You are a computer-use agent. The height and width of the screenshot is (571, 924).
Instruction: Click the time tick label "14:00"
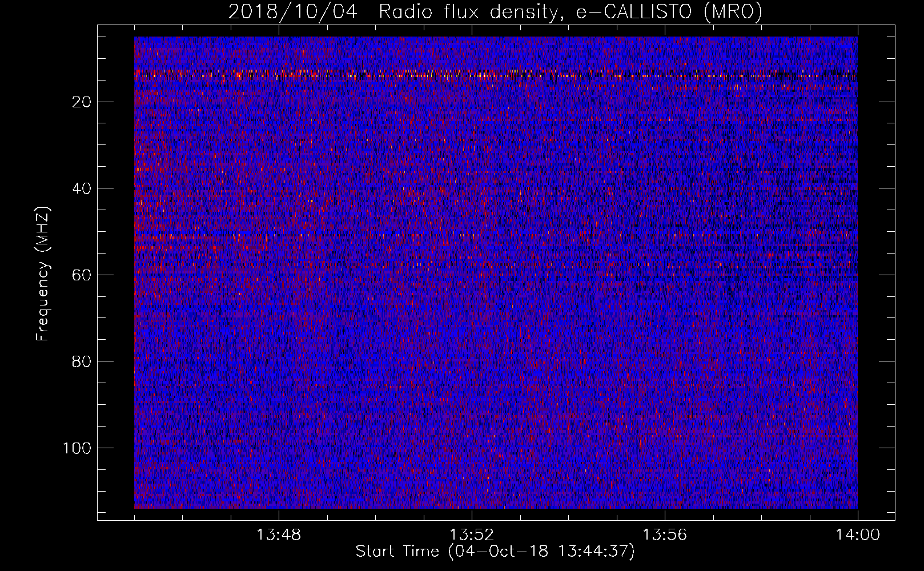858,535
